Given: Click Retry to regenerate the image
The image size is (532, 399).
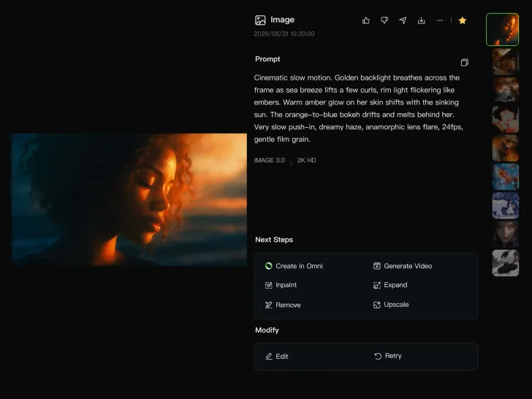Looking at the screenshot, I should [388, 356].
